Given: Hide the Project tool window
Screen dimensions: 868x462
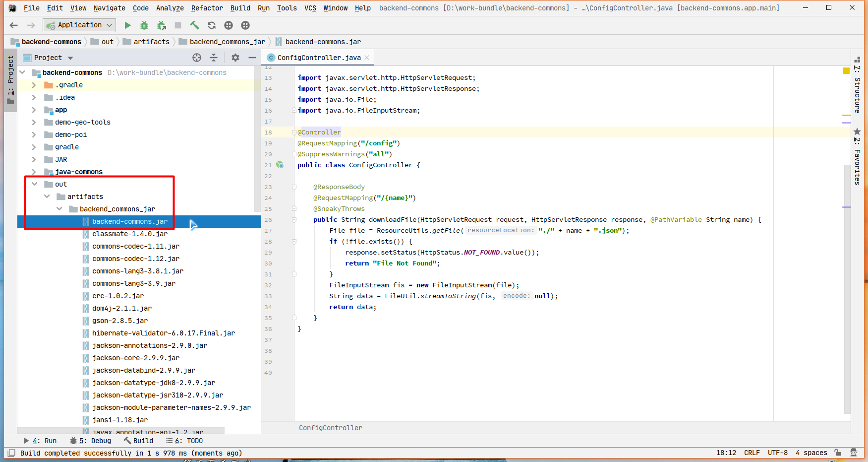Looking at the screenshot, I should click(252, 58).
